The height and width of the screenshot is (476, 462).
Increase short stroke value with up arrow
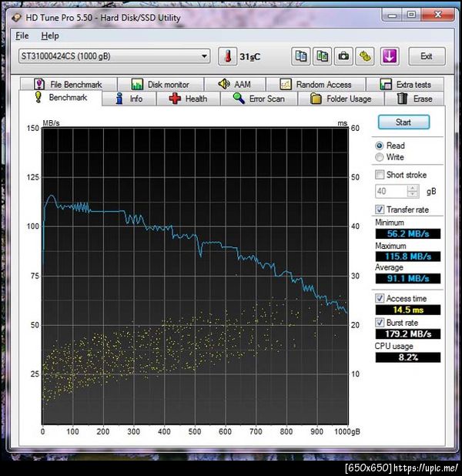(x=413, y=188)
